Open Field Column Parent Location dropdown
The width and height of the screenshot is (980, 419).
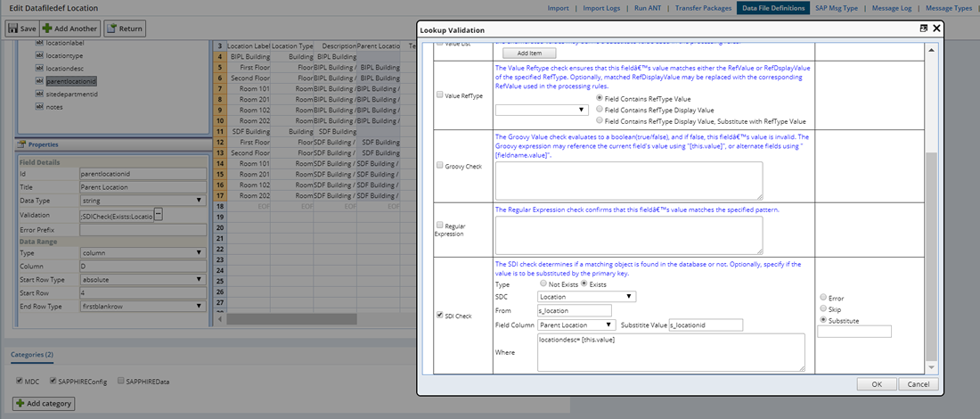577,325
